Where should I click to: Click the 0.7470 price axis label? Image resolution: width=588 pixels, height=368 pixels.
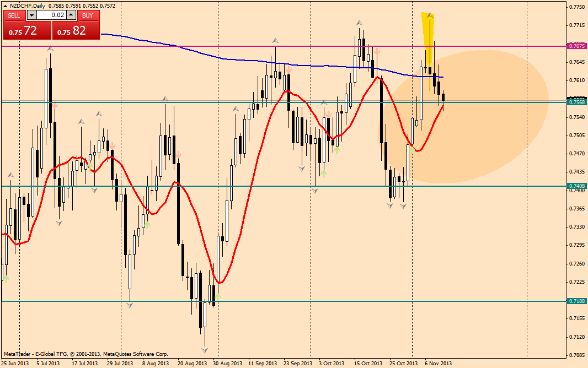[x=577, y=154]
